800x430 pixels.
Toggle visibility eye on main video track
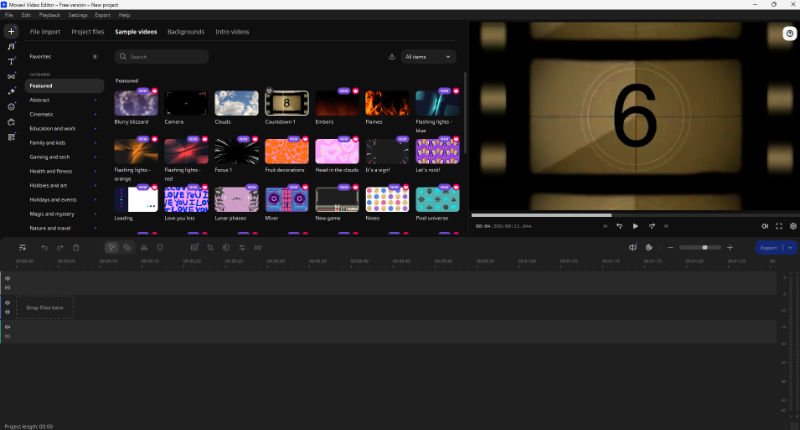(x=8, y=302)
